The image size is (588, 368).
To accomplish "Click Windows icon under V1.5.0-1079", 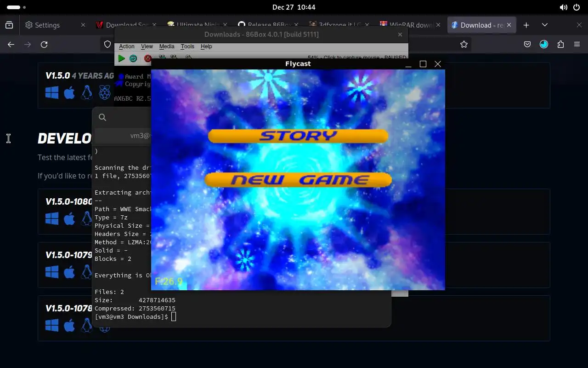I will [x=52, y=272].
